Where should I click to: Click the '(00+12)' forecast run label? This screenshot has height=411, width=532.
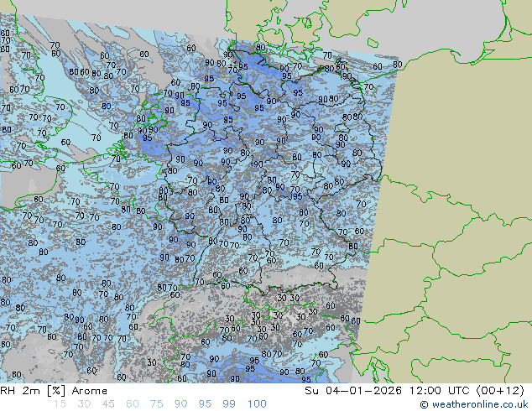(500, 391)
